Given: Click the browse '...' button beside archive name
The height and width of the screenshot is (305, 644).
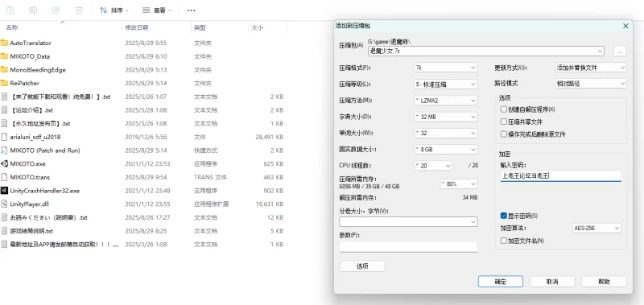Looking at the screenshot, I should (620, 52).
